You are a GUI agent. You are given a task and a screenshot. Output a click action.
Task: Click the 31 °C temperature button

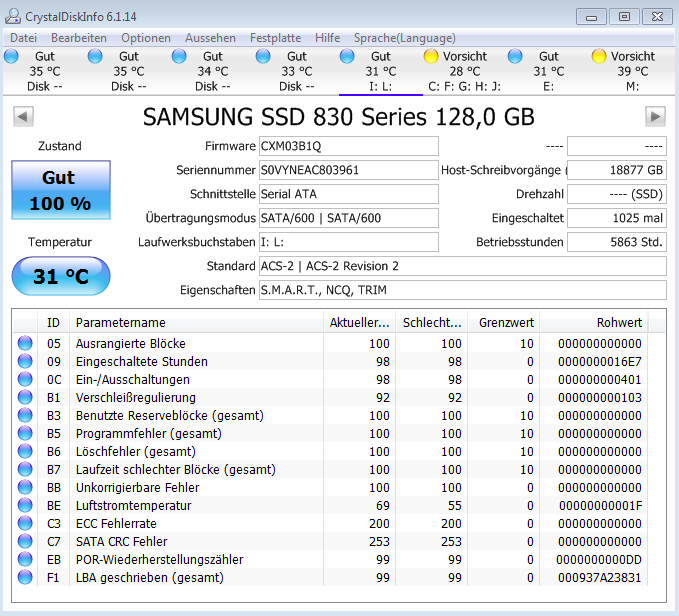click(61, 276)
